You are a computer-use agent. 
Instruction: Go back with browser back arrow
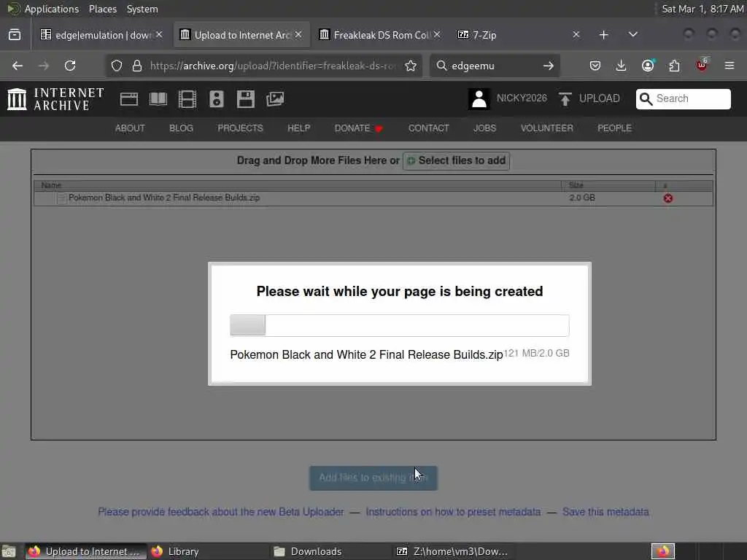coord(18,66)
